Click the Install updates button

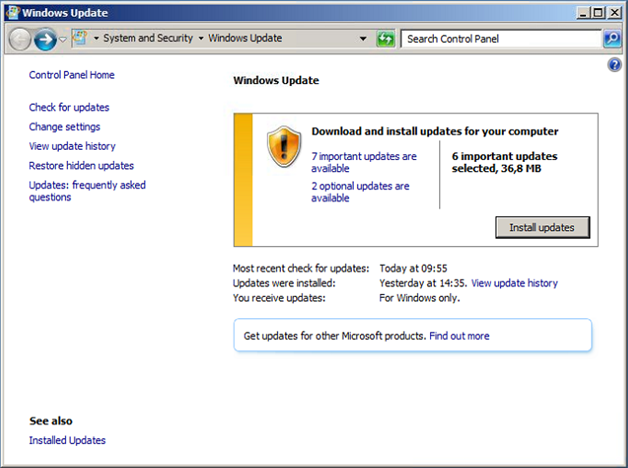(x=542, y=227)
